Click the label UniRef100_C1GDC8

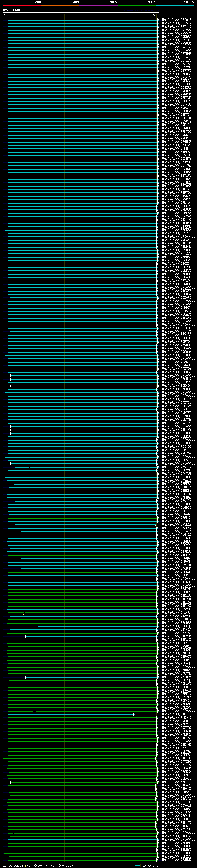coord(176,507)
